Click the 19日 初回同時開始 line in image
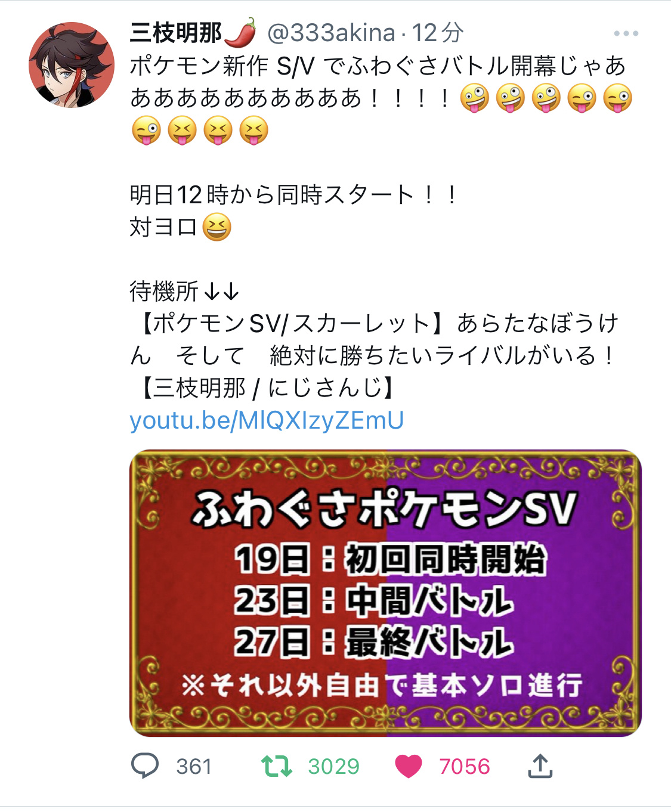The width and height of the screenshot is (671, 812). point(390,559)
